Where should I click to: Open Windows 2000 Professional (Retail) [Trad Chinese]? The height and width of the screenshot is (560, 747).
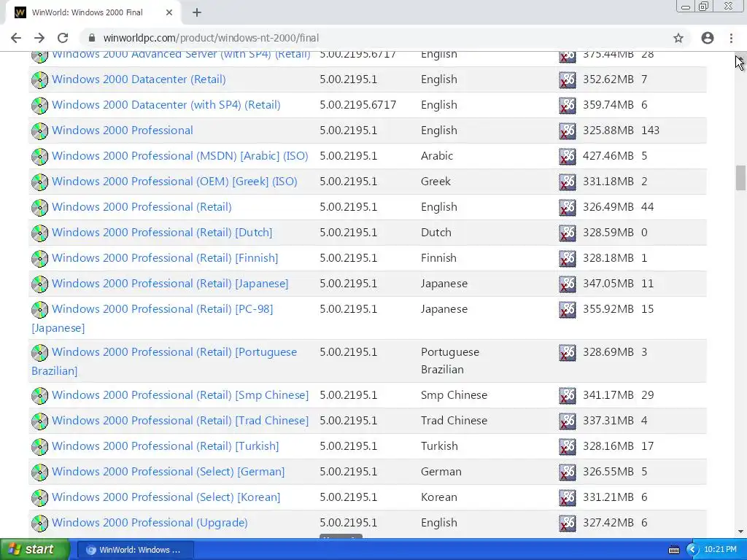(x=180, y=421)
